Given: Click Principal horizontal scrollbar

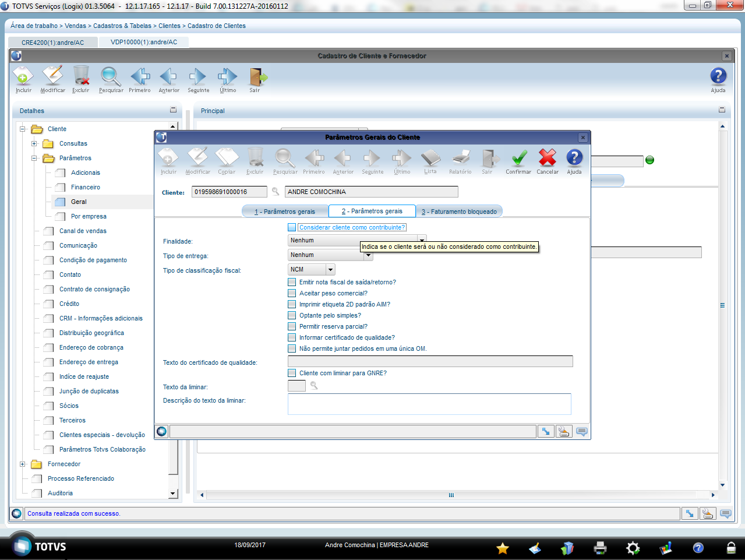Looking at the screenshot, I should pos(457,495).
